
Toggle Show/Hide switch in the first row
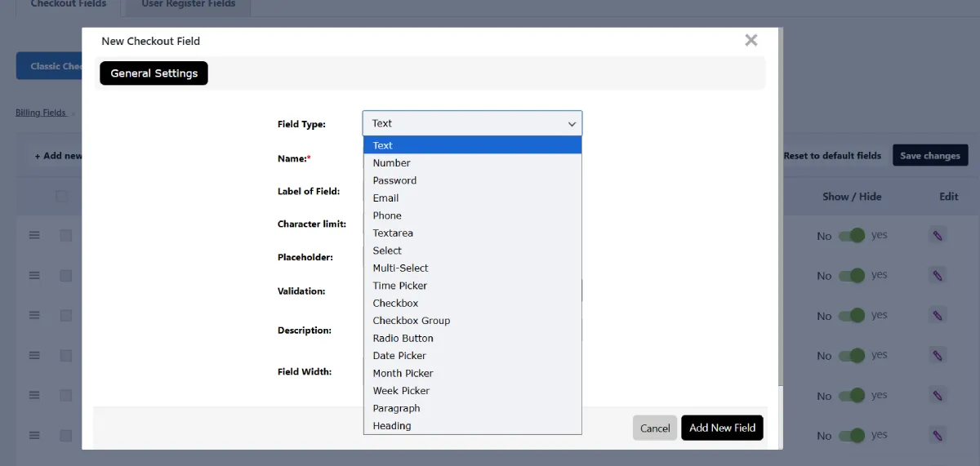point(852,235)
